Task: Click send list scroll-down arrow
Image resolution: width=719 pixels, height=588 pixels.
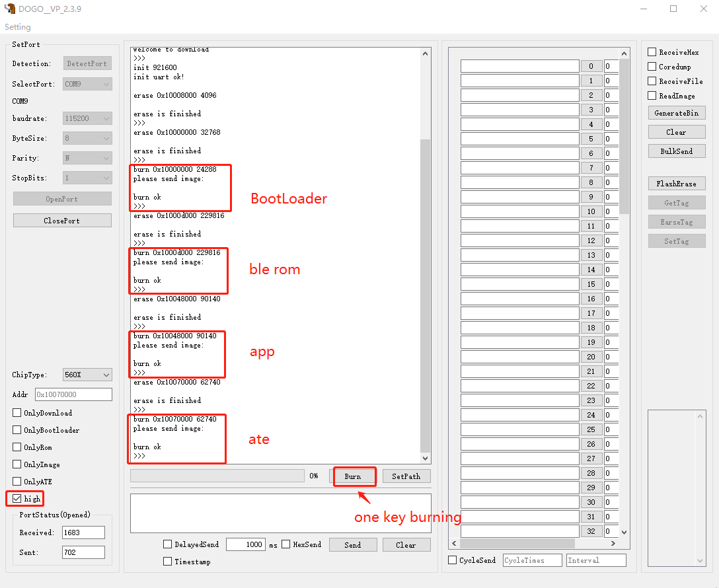Action: 624,532
